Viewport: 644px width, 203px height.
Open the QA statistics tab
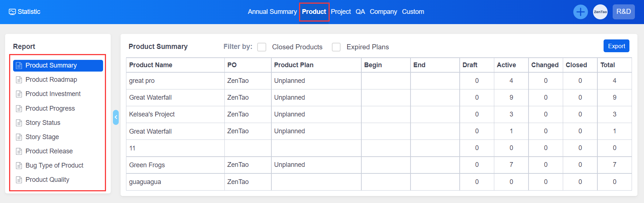point(360,12)
